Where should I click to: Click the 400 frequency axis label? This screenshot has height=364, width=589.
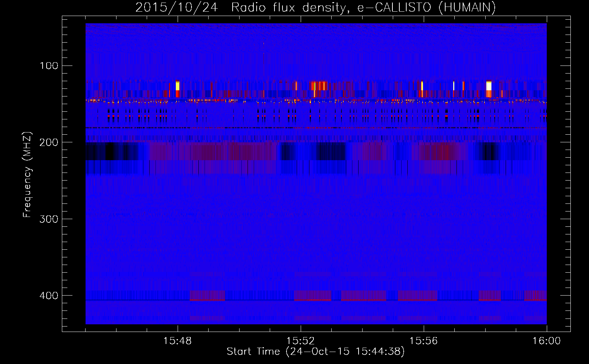pyautogui.click(x=49, y=295)
